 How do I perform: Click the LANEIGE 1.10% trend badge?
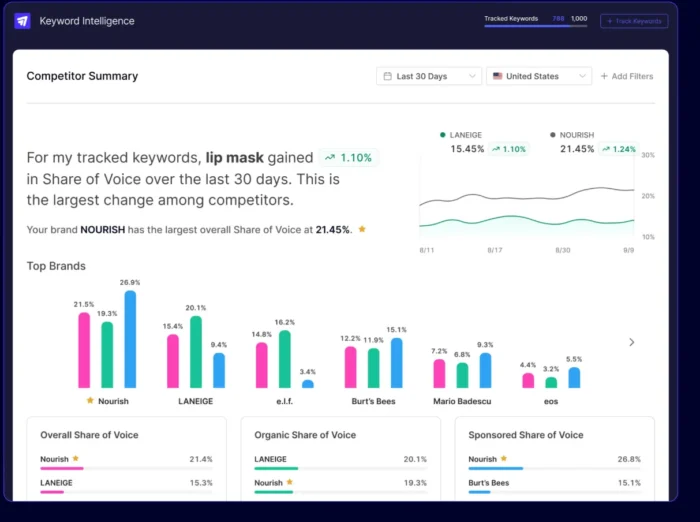tap(509, 149)
